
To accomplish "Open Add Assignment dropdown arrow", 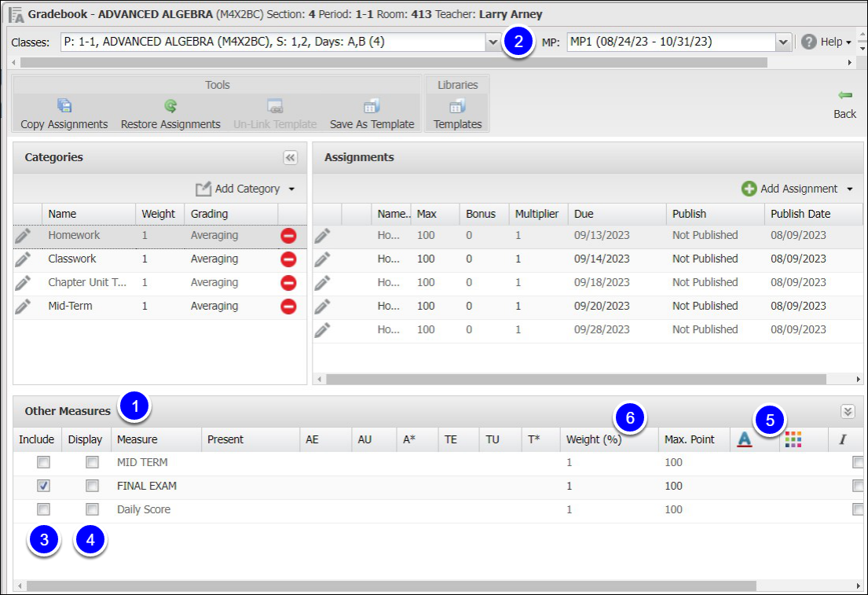I will [x=850, y=189].
